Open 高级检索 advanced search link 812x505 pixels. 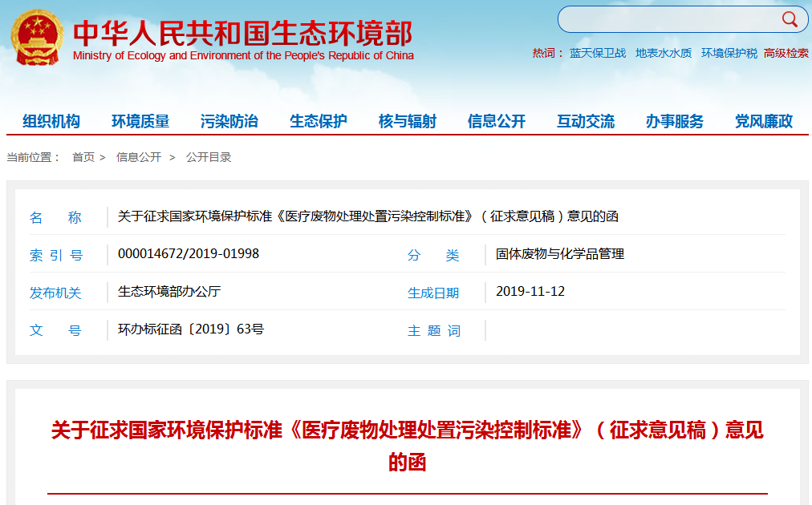[786, 53]
